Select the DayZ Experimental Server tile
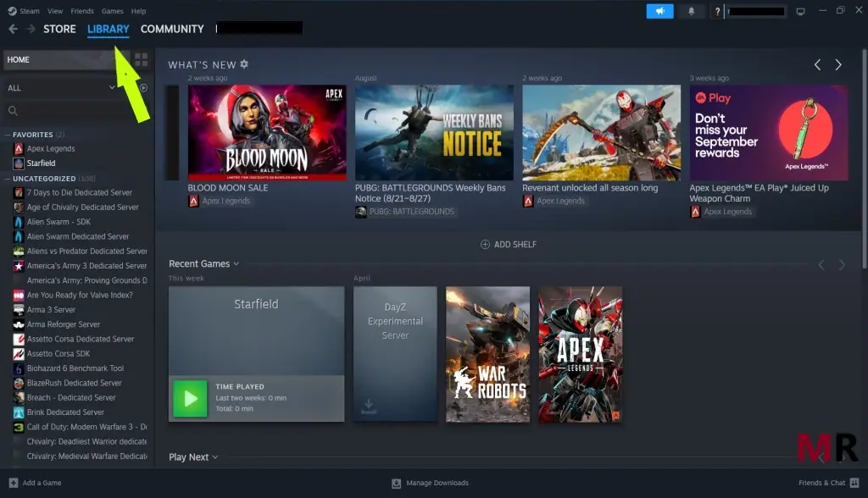Image resolution: width=868 pixels, height=498 pixels. pos(395,354)
